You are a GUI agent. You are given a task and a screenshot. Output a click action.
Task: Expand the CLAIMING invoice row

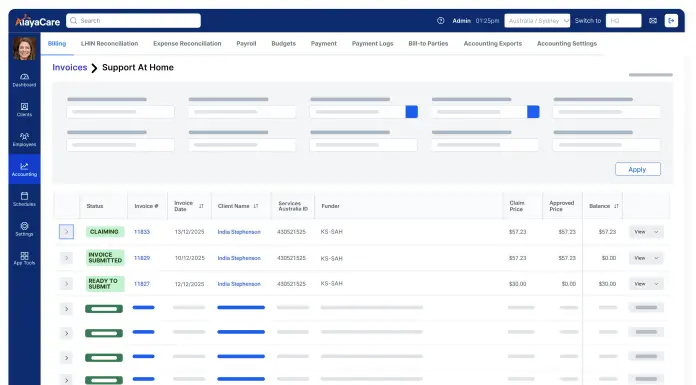66,231
